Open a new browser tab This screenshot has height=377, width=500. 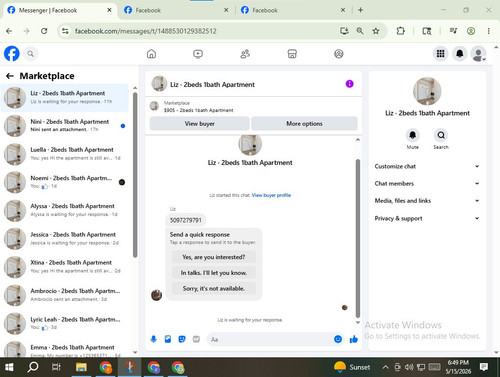click(360, 10)
